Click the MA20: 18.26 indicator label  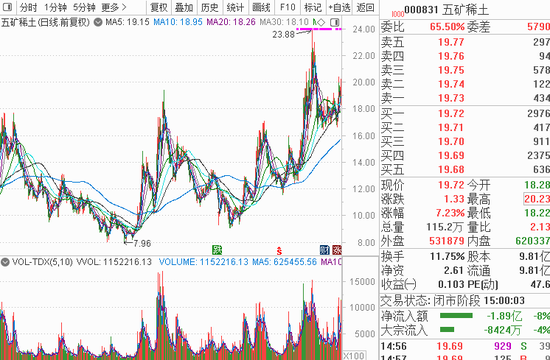tap(231, 22)
